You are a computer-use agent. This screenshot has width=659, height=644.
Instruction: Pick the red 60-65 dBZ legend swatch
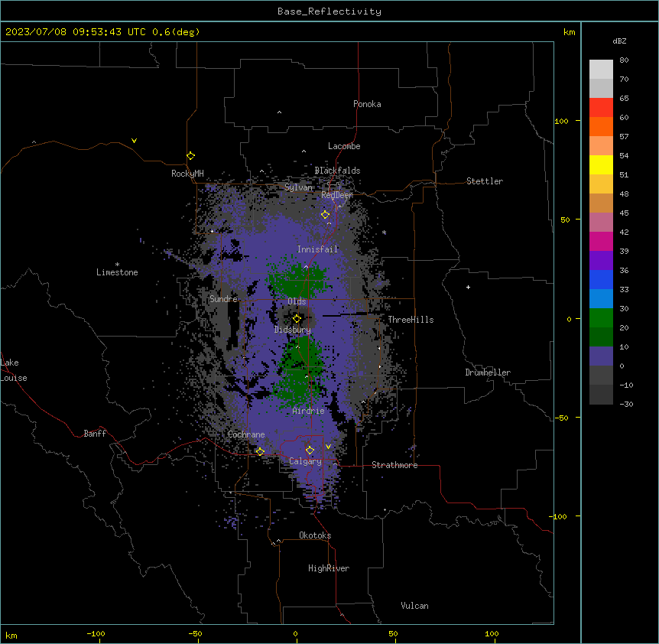point(601,107)
